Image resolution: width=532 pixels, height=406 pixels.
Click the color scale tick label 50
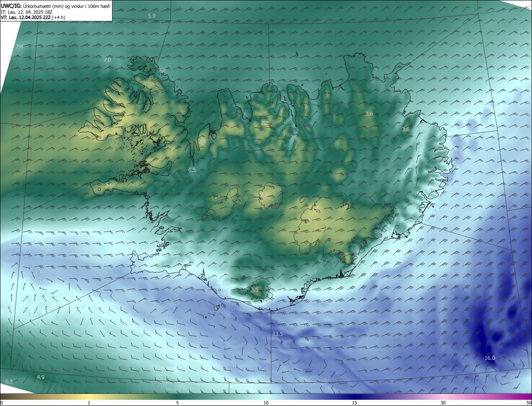pyautogui.click(x=529, y=403)
